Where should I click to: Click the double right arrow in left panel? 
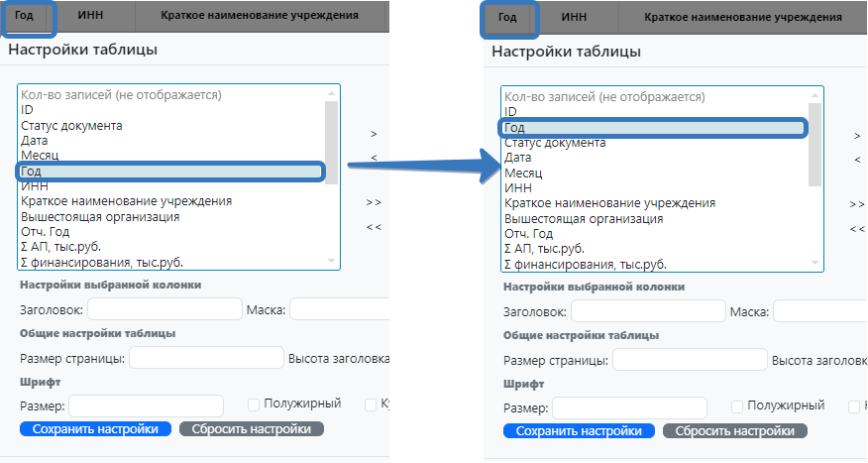(x=374, y=202)
